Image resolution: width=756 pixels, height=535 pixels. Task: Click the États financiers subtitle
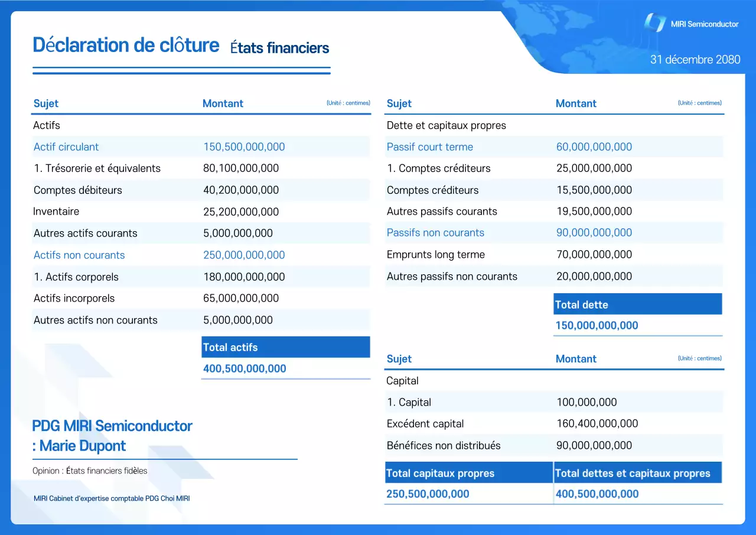coord(279,48)
